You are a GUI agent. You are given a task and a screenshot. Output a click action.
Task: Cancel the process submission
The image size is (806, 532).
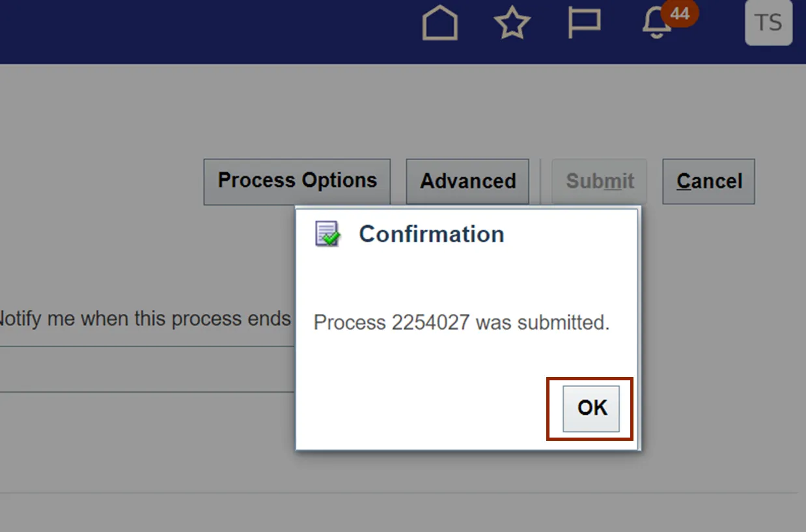point(708,181)
